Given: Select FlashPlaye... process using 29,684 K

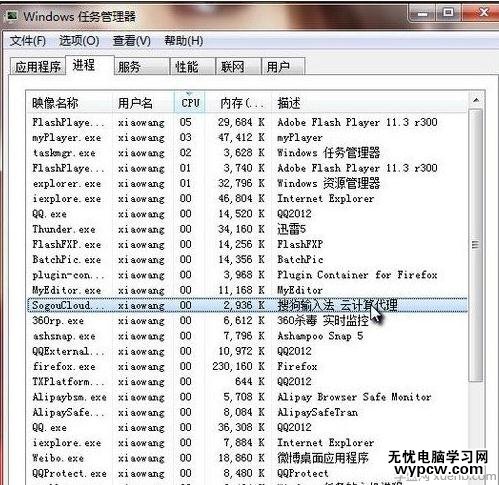Looking at the screenshot, I should (247, 122).
